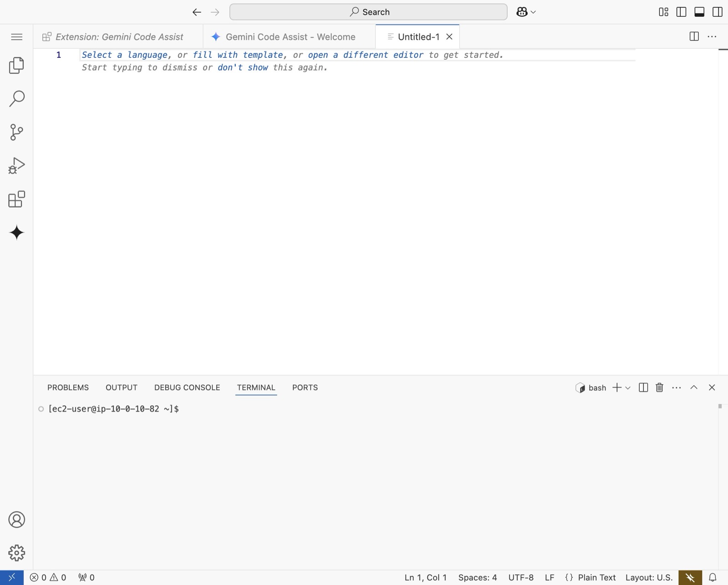728x585 pixels.
Task: Close the Untitled-1 tab
Action: click(449, 37)
